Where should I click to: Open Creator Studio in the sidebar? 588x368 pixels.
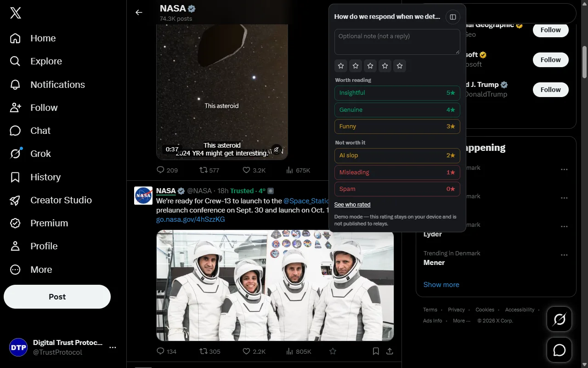(x=51, y=200)
